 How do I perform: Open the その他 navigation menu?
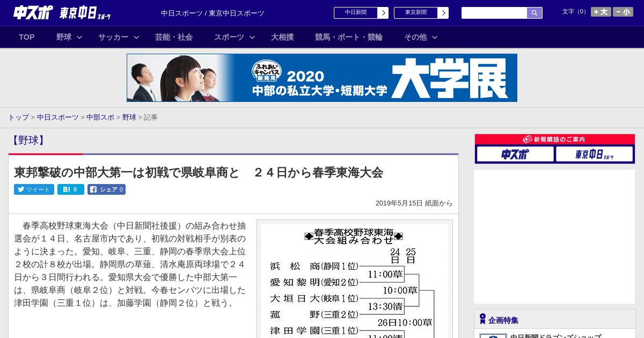pos(415,37)
